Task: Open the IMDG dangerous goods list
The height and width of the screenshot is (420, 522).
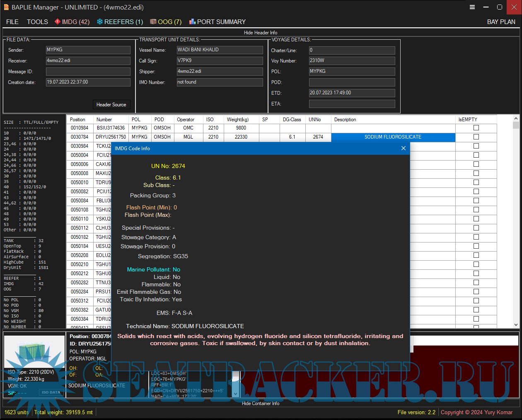Action: (72, 22)
